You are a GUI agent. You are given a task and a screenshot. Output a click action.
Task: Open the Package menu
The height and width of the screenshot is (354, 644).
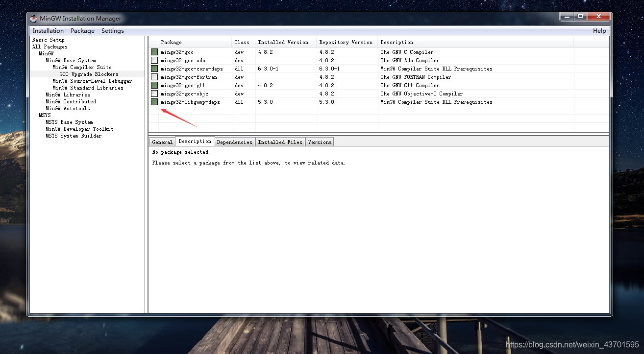coord(82,31)
